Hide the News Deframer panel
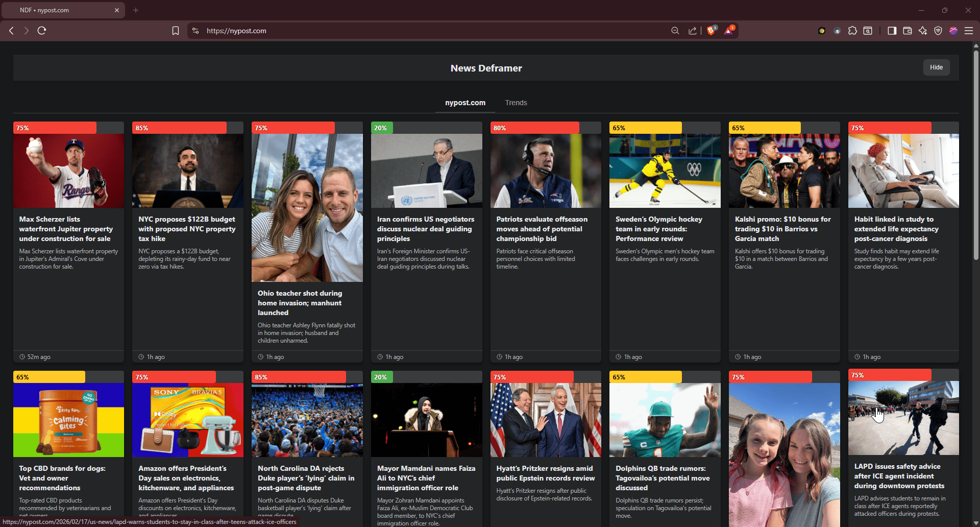 coord(936,67)
